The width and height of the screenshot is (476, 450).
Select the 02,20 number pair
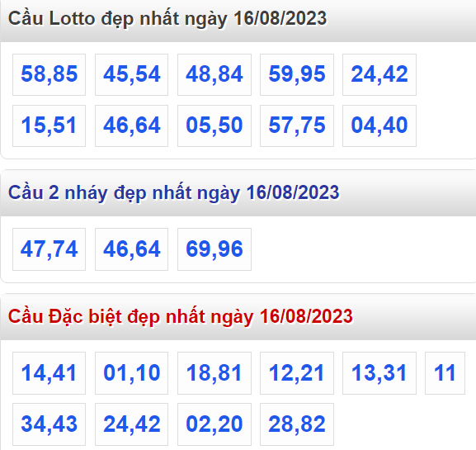pyautogui.click(x=214, y=424)
